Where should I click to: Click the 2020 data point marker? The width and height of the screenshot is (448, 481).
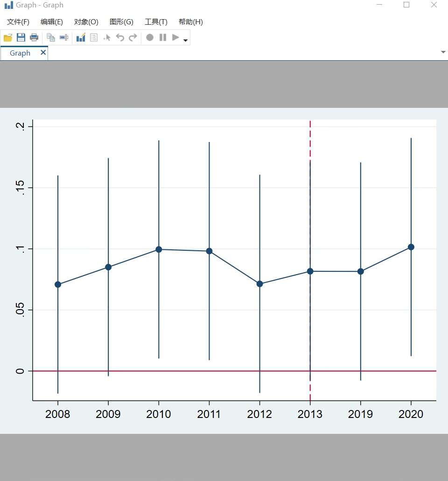point(411,247)
